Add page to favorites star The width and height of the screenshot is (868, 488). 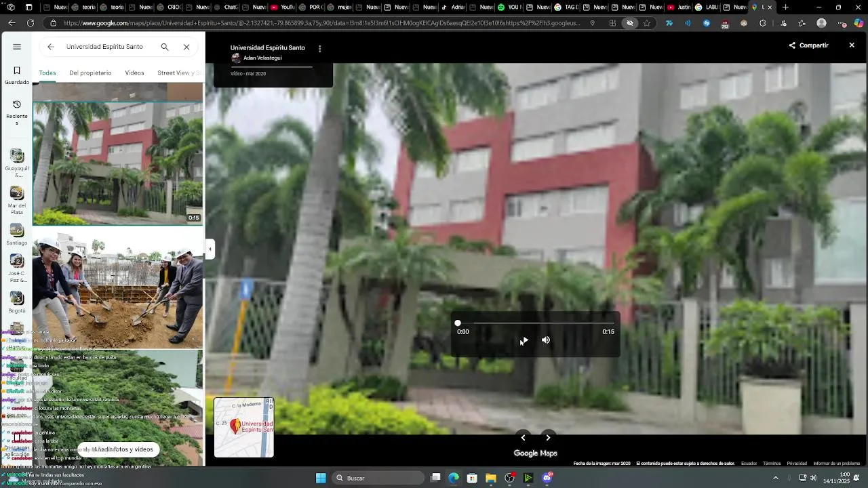click(647, 23)
